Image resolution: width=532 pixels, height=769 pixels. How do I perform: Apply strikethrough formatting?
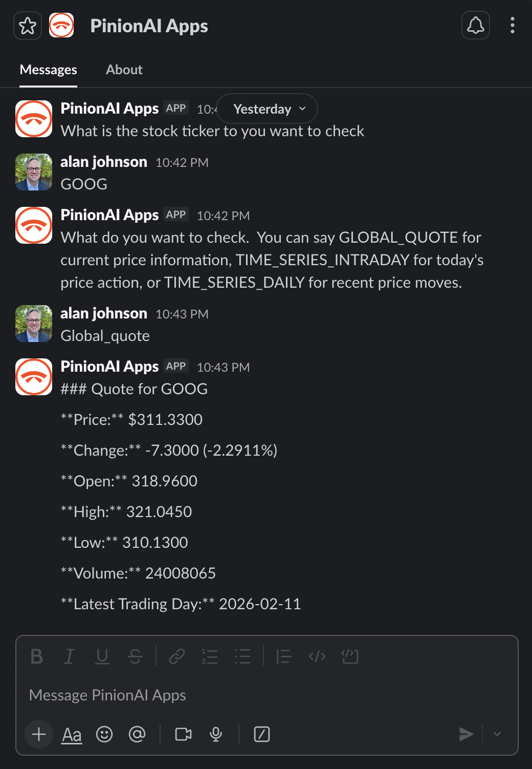[135, 656]
